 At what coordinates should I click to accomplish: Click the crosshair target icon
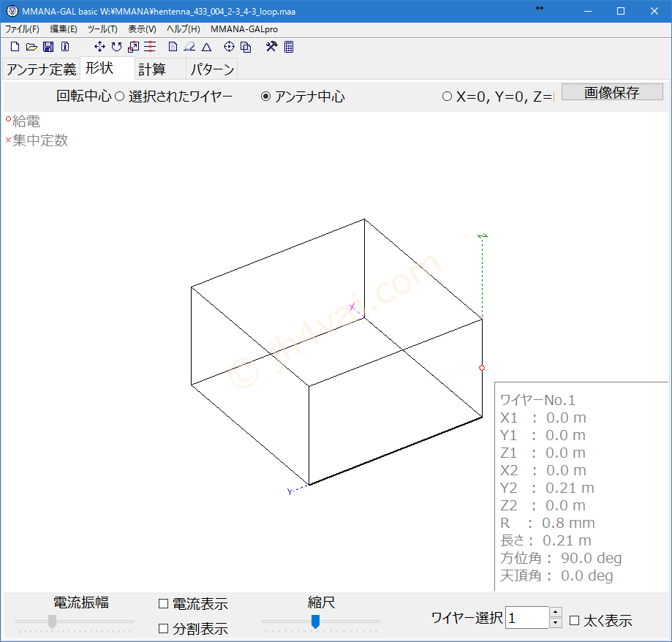(x=230, y=47)
